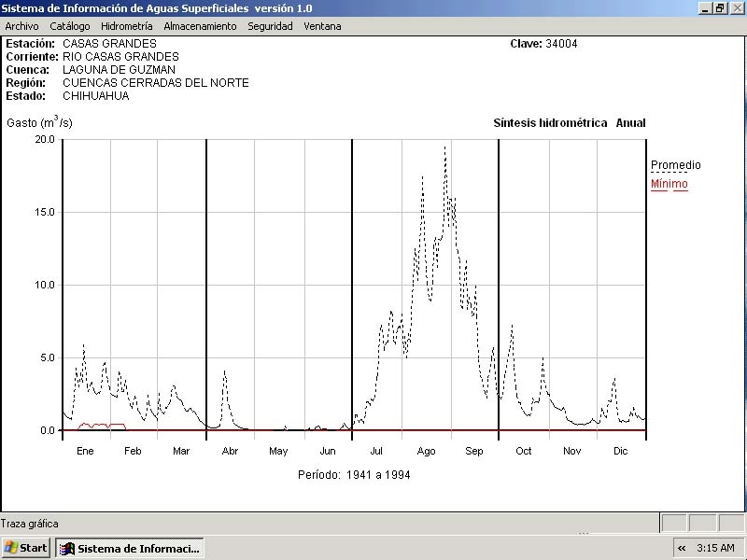
Task: Open the Almacenamiento menu
Action: 200,26
